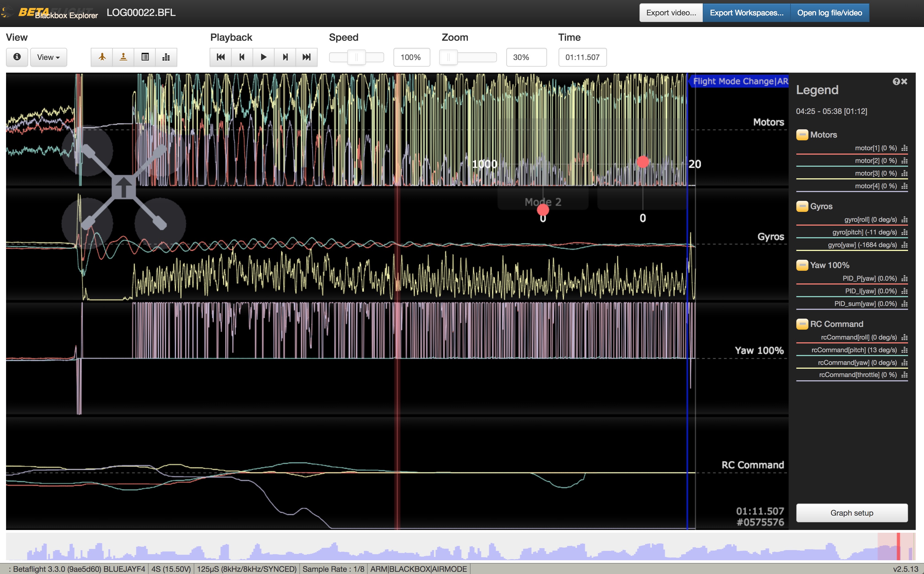Click the Export Workspaces button
Viewport: 924px width, 574px height.
tap(746, 12)
